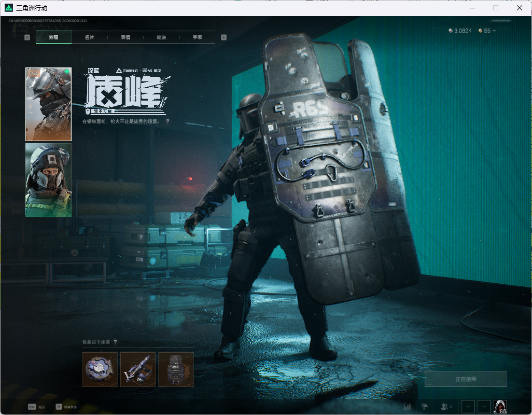Click the 65 gold currency balance

click(484, 31)
